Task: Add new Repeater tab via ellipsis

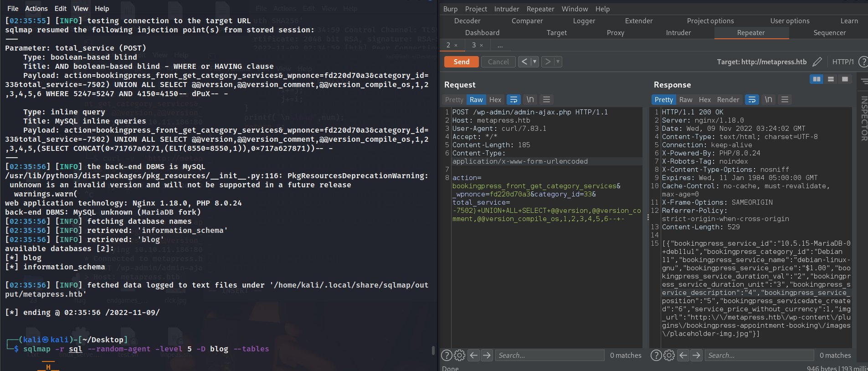Action: tap(500, 46)
